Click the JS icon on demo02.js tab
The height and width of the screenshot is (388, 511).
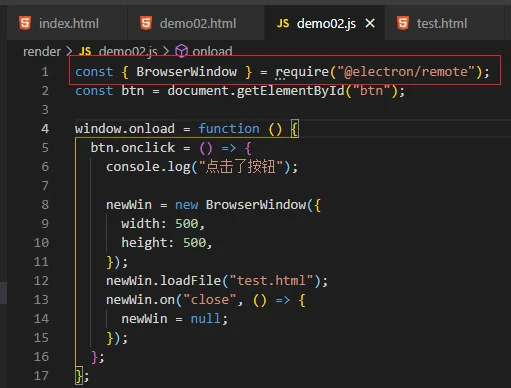(x=283, y=24)
